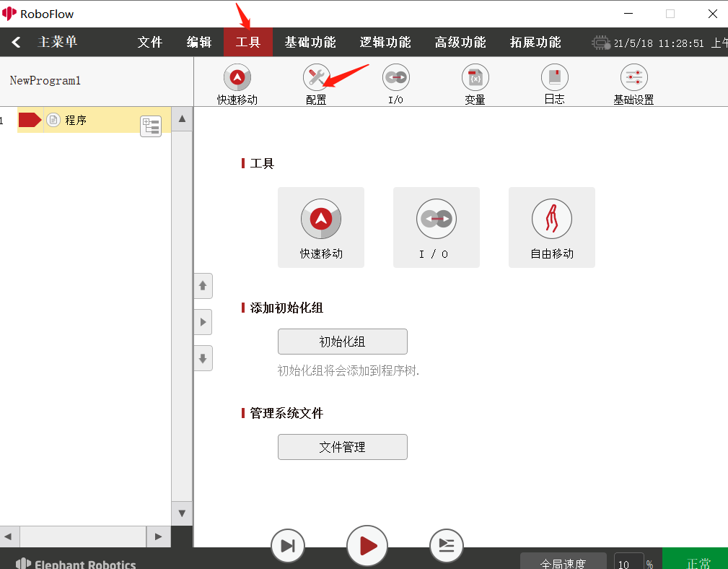Screen dimensions: 728x569
Task: Click the horizontal scroll left arrow
Action: pyautogui.click(x=10, y=537)
